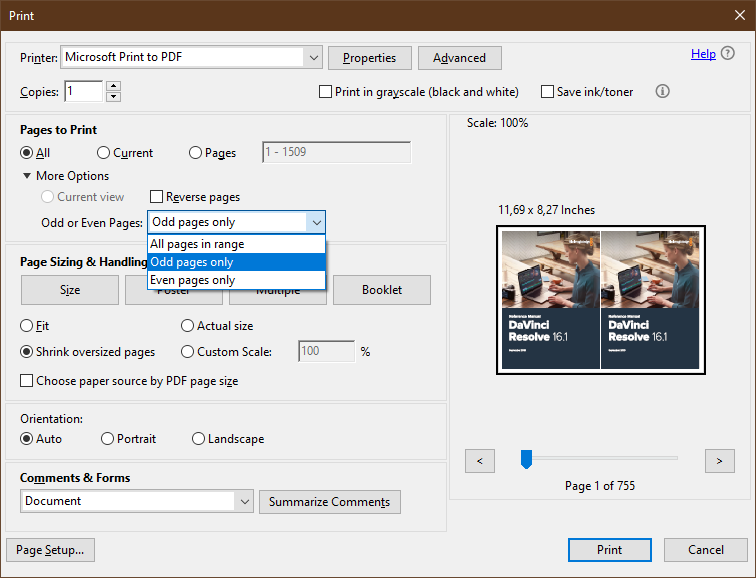Choose Actual size radio button
Viewport: 756px width, 578px height.
point(187,326)
